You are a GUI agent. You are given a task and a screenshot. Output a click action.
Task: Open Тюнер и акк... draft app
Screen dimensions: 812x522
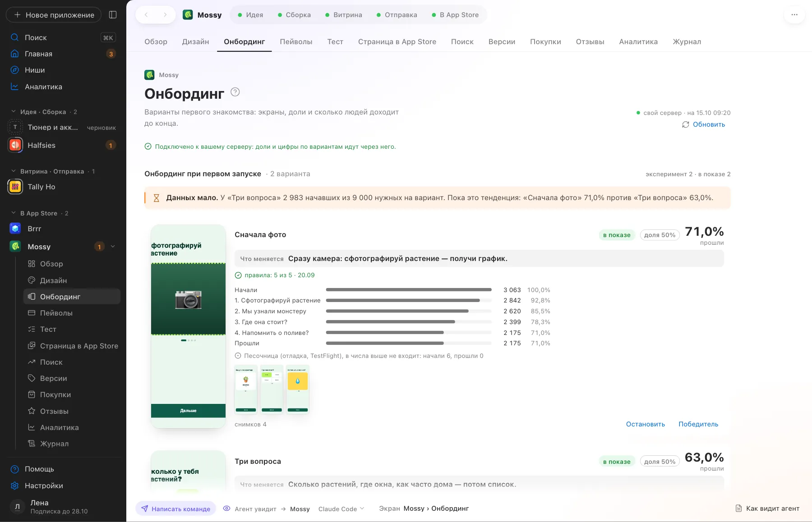tap(63, 127)
